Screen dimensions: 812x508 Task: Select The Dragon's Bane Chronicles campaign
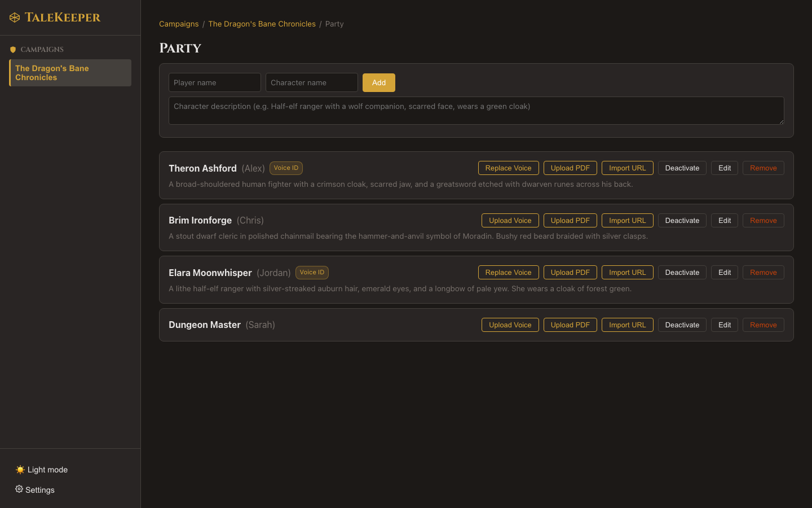click(x=69, y=72)
